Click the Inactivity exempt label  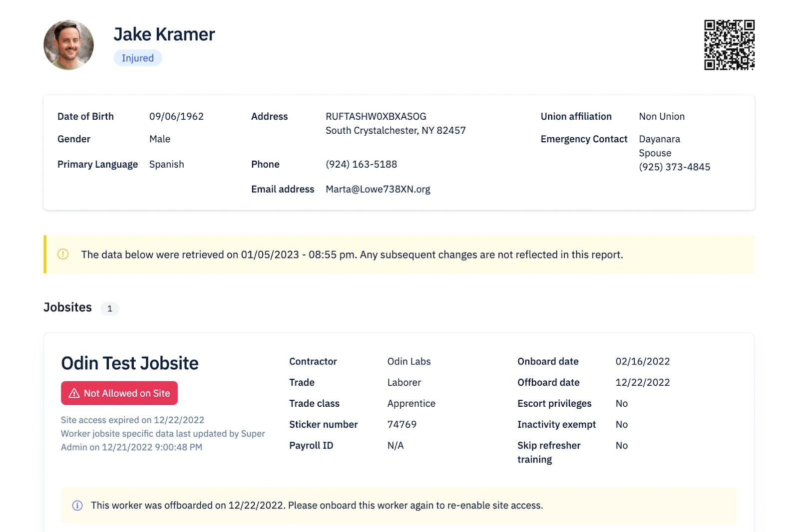pos(557,424)
